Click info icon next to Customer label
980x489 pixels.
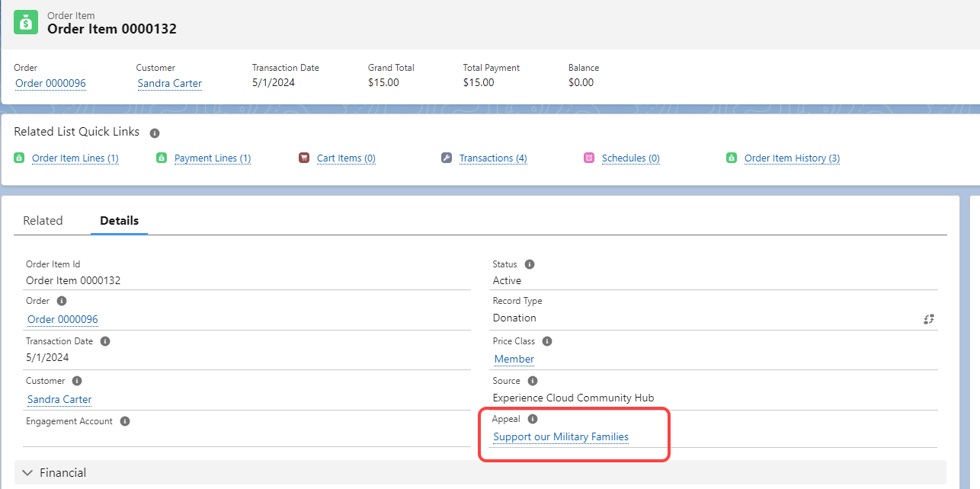click(x=77, y=381)
